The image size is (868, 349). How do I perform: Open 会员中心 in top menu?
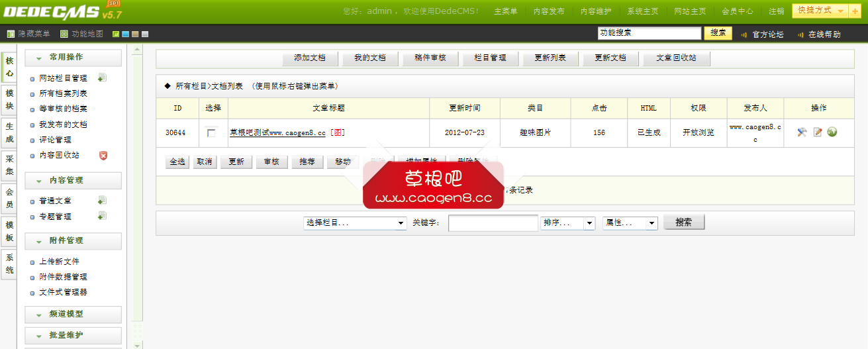point(737,11)
